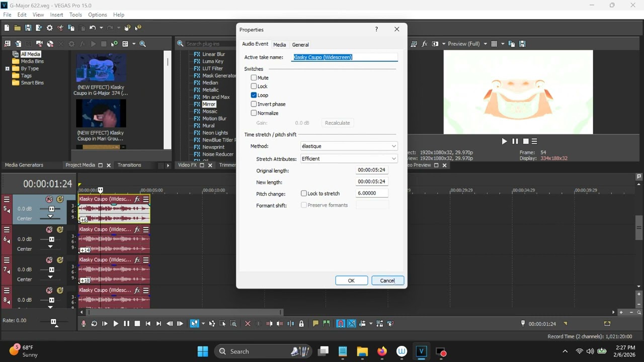Open the track 7 hamburger menu

pos(7,260)
